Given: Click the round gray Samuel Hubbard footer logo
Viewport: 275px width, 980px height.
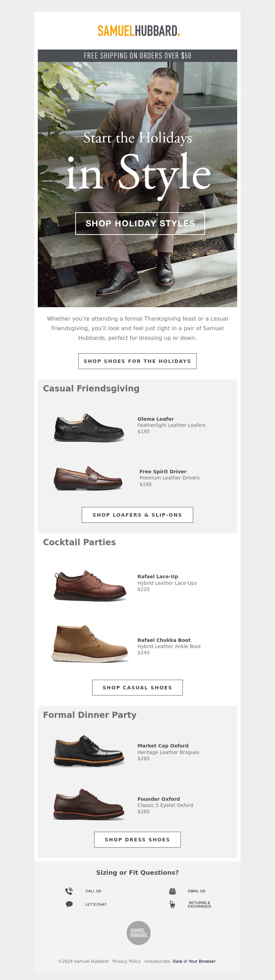Looking at the screenshot, I should tap(139, 933).
